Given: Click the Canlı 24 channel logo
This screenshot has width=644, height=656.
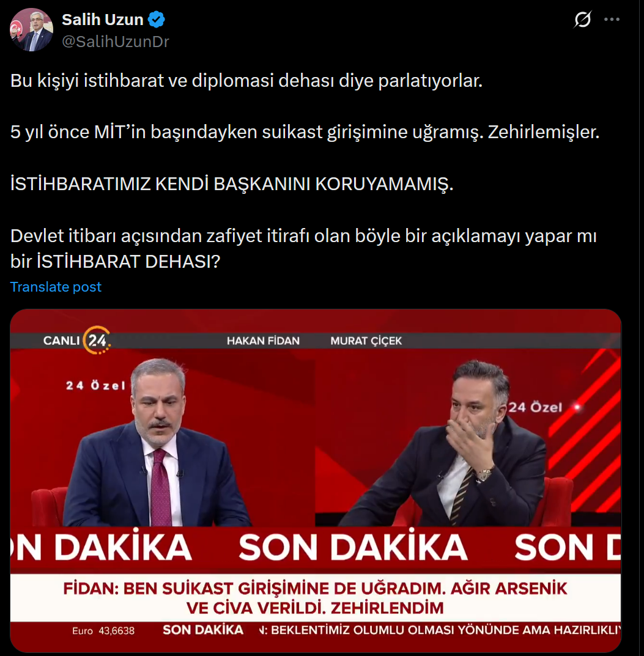Looking at the screenshot, I should 76,340.
